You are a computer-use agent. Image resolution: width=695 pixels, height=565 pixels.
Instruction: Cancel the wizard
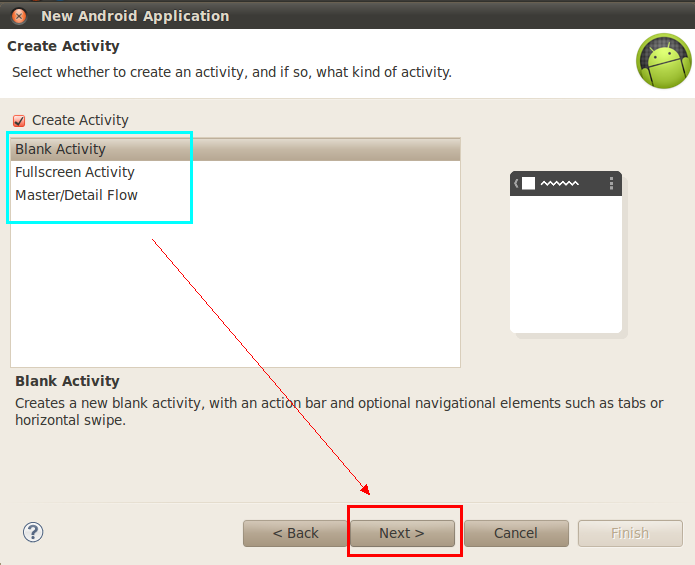click(516, 533)
